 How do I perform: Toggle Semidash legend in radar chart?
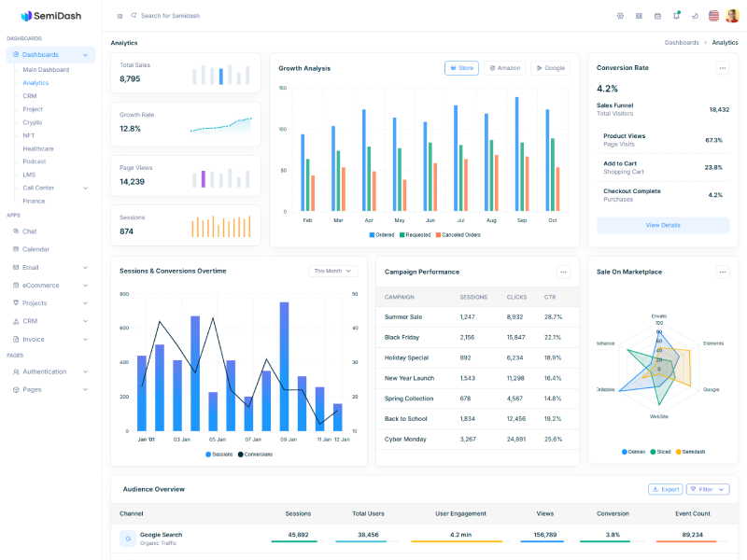690,452
